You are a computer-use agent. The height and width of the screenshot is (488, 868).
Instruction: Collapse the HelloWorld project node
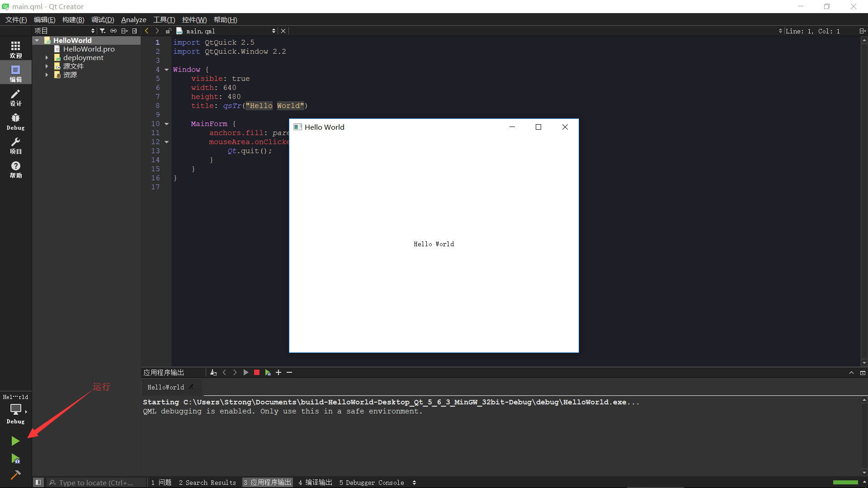pos(37,41)
